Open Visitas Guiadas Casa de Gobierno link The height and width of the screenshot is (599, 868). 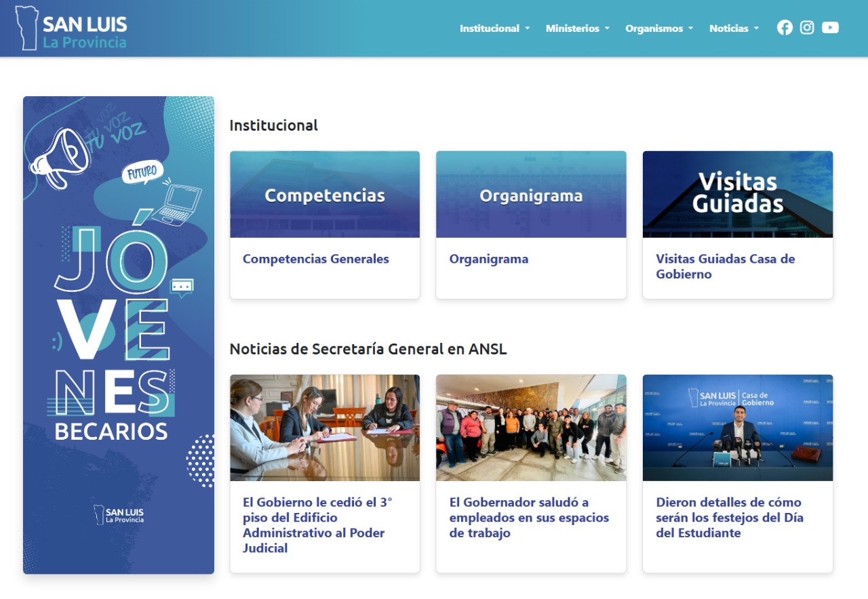click(725, 266)
